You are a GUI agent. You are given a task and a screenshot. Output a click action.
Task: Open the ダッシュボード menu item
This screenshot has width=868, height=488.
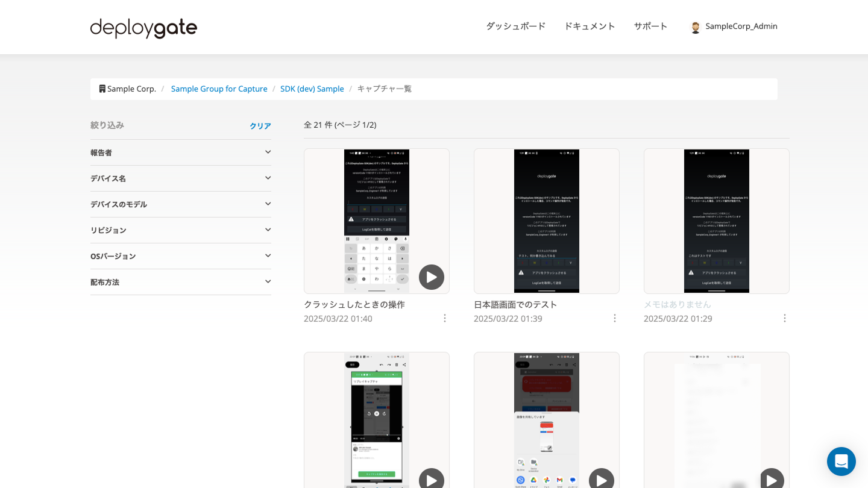click(x=515, y=27)
